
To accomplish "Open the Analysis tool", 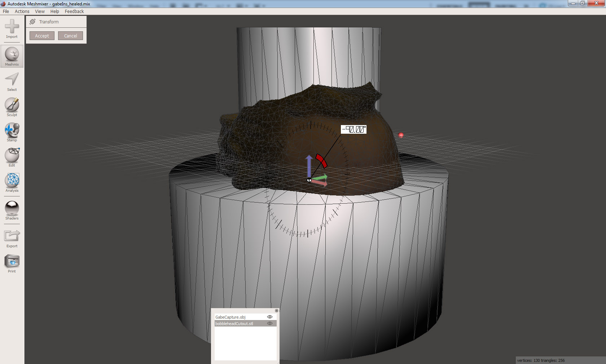I will (12, 183).
